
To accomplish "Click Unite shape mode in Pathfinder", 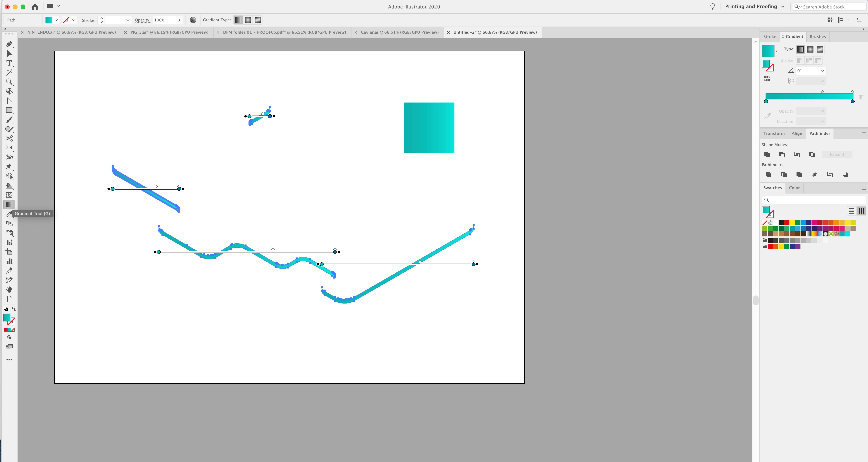I will [767, 154].
